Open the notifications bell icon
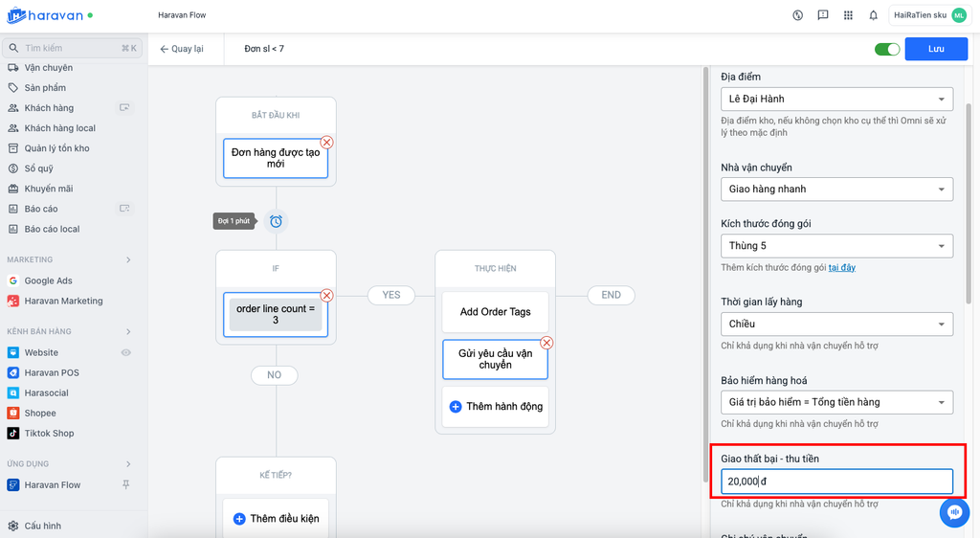The width and height of the screenshot is (980, 538). tap(873, 15)
